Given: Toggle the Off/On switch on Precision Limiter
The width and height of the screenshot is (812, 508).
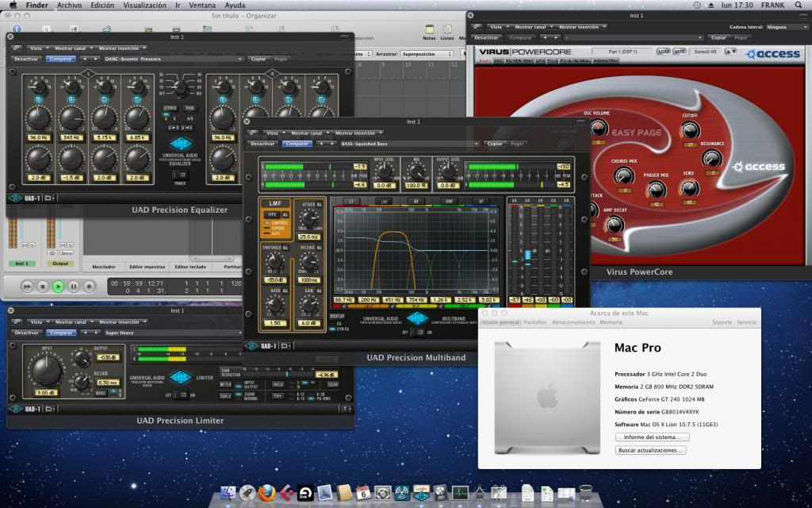Looking at the screenshot, I should (181, 394).
